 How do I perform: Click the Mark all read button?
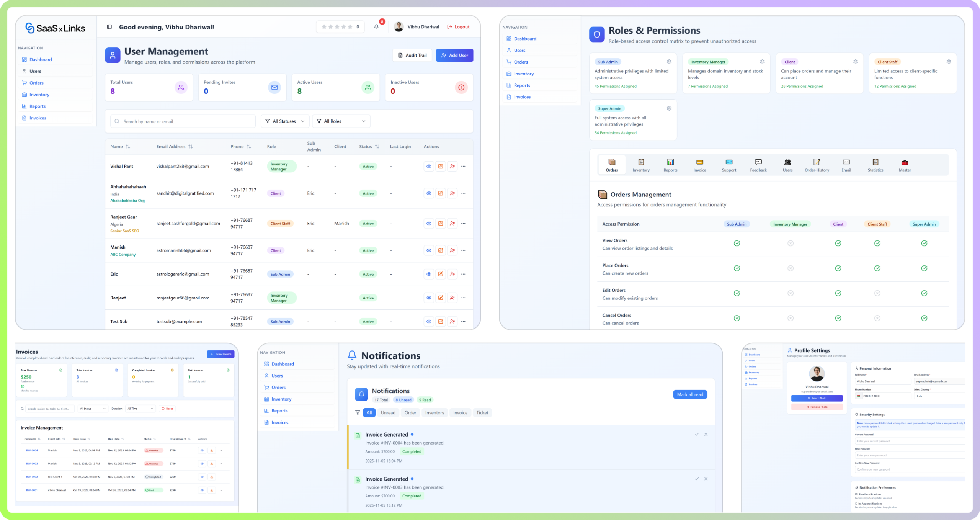[690, 394]
